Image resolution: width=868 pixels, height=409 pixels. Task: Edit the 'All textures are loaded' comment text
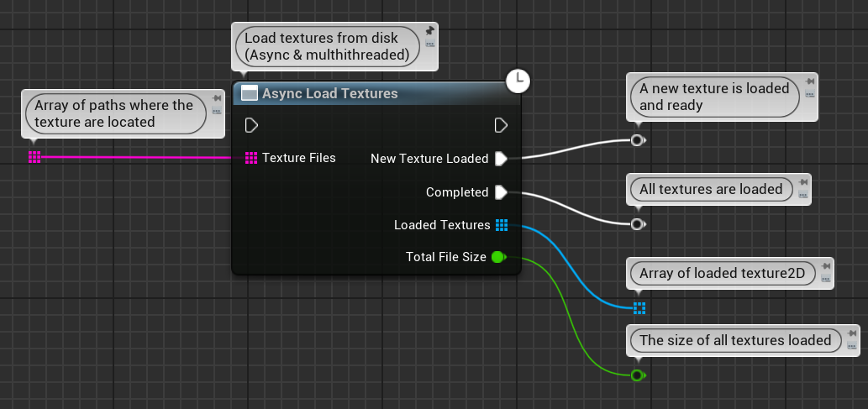coord(711,189)
